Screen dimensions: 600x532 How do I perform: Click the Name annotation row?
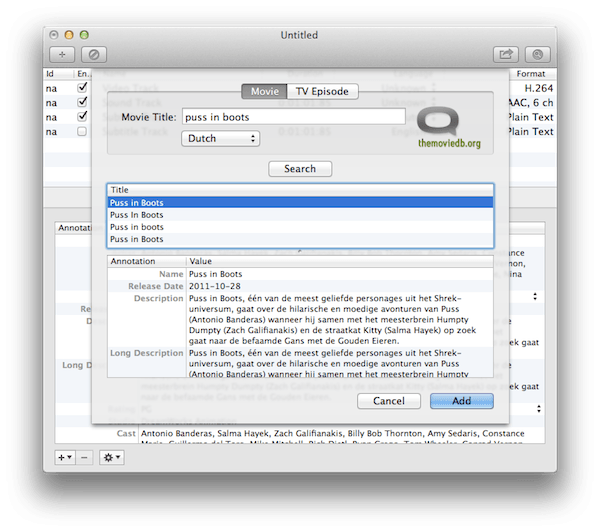point(300,274)
